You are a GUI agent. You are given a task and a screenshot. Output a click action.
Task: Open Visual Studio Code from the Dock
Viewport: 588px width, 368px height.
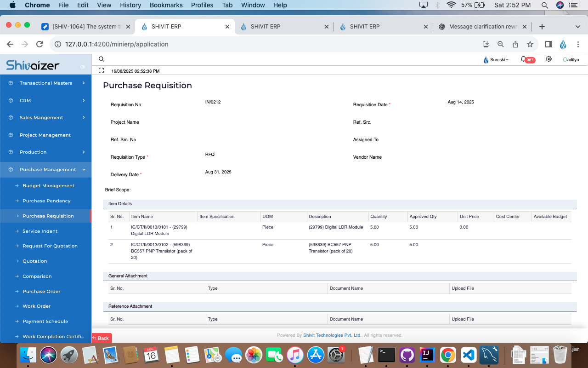pyautogui.click(x=468, y=355)
